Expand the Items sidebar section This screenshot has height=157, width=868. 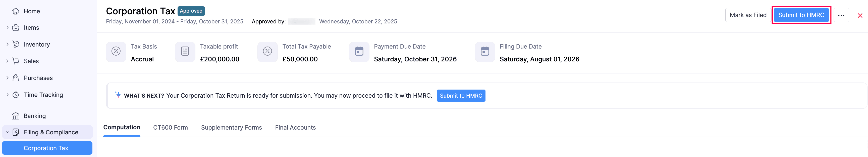click(8, 28)
